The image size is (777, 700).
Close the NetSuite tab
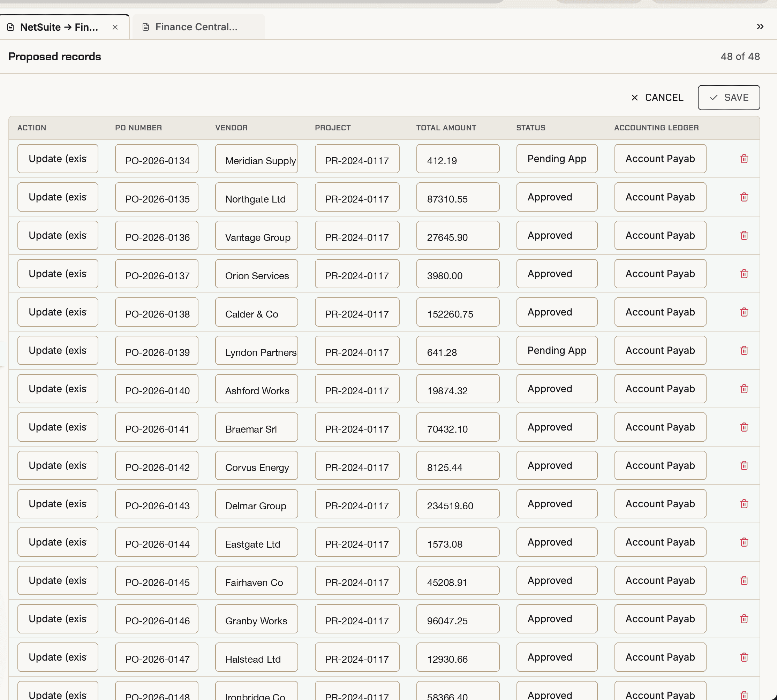(115, 27)
